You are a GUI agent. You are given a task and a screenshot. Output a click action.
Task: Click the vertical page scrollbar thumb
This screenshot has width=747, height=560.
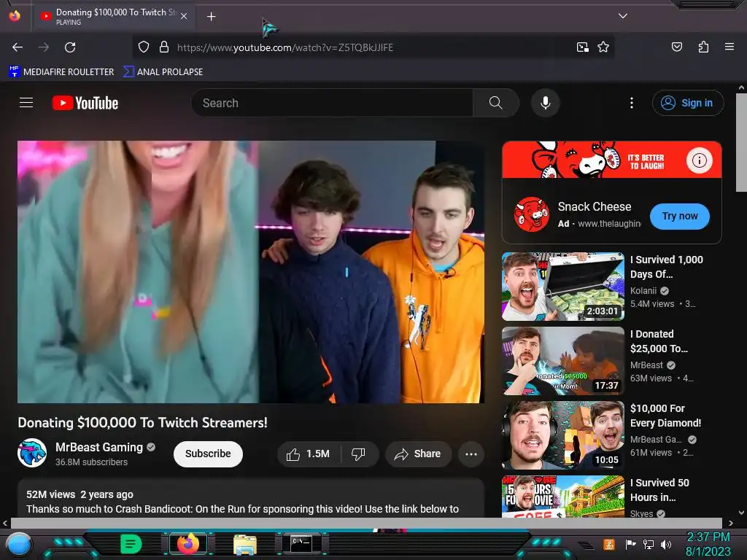[741, 142]
